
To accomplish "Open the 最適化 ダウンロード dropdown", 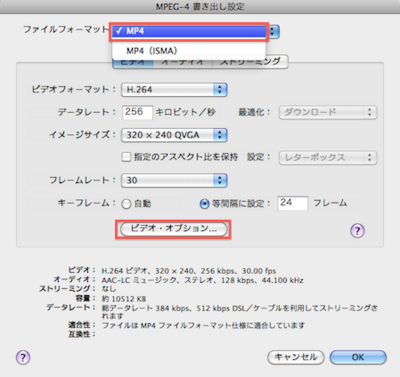I will click(328, 112).
